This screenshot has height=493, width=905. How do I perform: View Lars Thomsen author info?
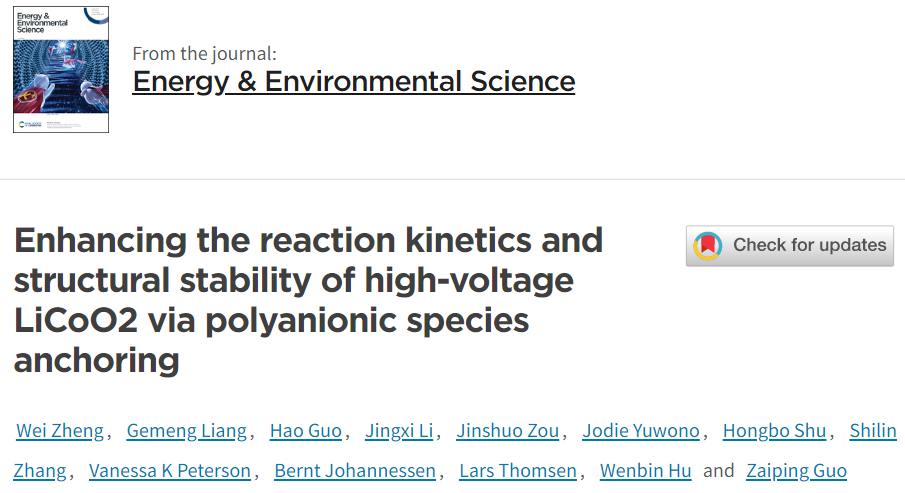pos(518,471)
